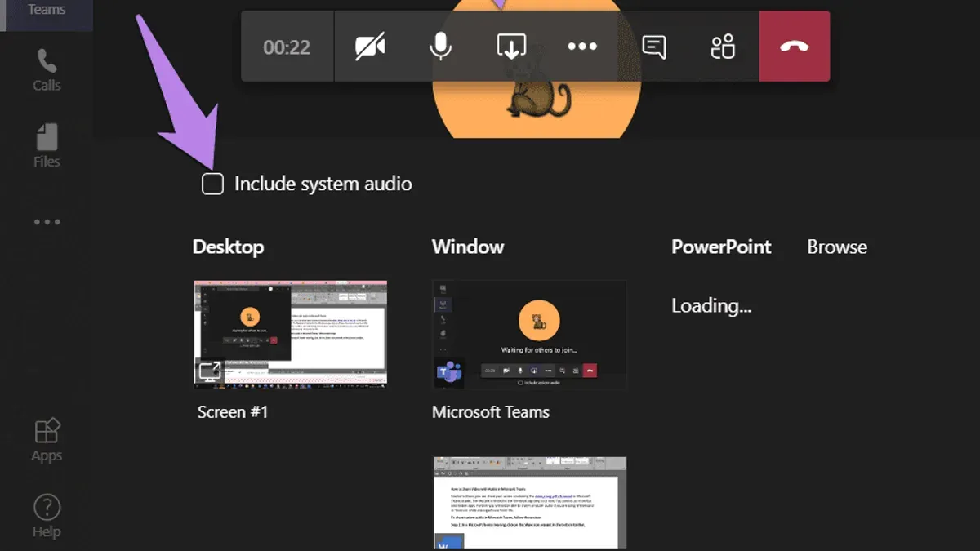Click the PowerPoint section heading
Image resolution: width=980 pixels, height=551 pixels.
pos(721,247)
